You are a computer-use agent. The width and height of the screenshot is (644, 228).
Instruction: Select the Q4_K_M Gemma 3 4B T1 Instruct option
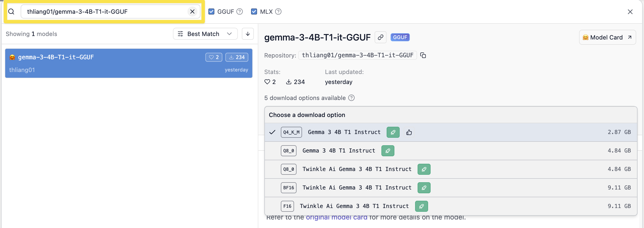tap(451, 132)
